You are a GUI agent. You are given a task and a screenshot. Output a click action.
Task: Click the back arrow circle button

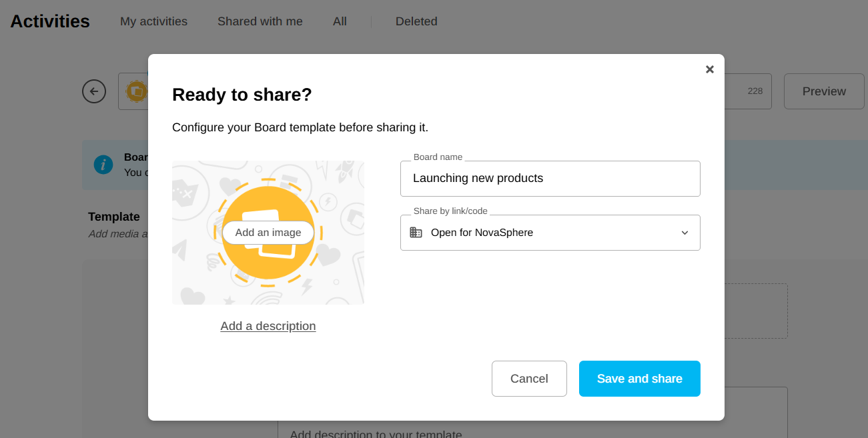point(94,91)
